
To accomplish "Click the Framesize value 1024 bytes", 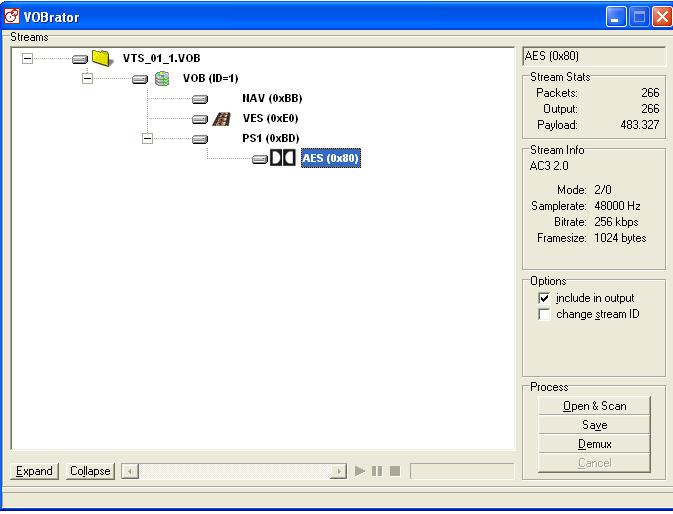I will (620, 238).
